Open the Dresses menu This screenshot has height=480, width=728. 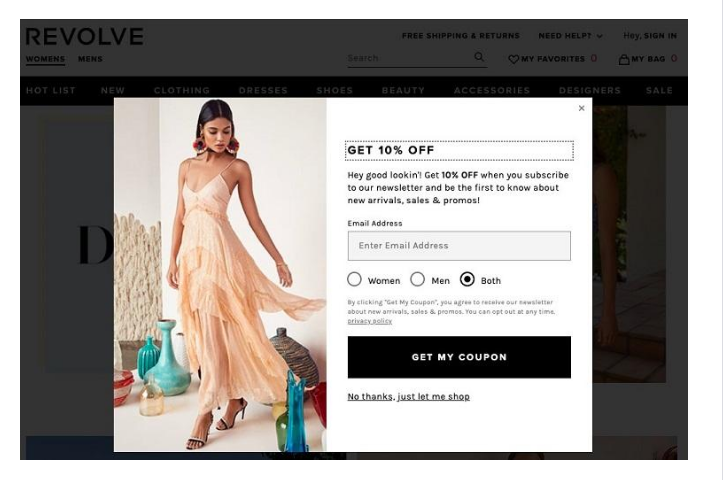(x=265, y=91)
